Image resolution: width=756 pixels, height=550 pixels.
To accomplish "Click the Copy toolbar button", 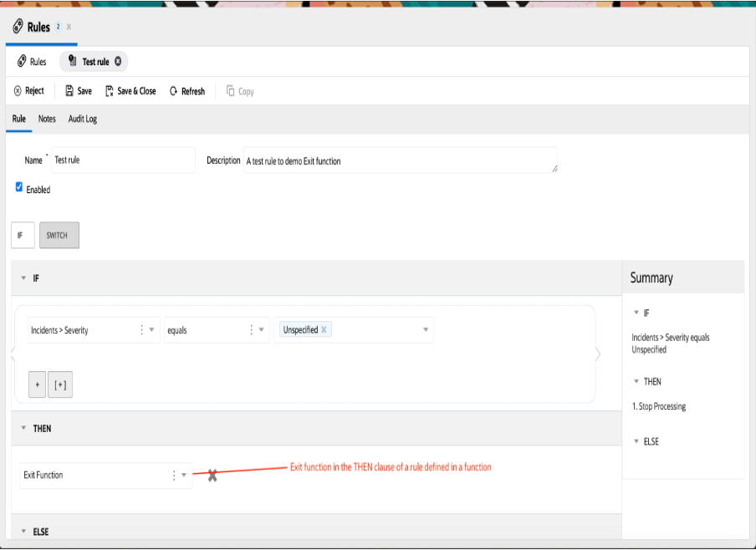I will (240, 91).
